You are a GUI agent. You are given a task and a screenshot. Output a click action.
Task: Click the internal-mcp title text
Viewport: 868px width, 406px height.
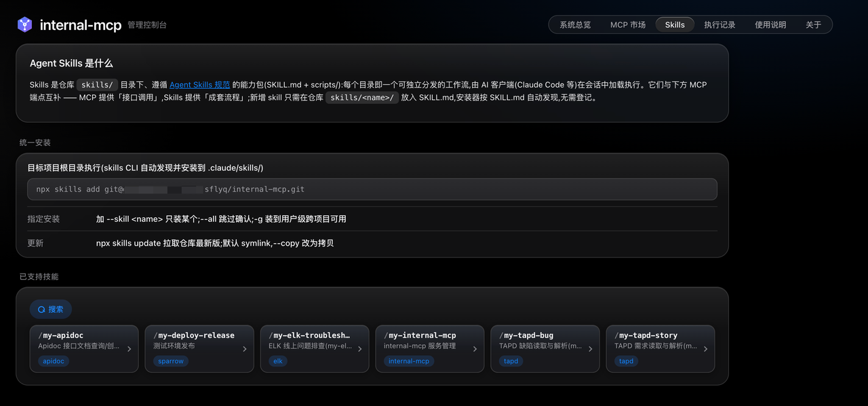pyautogui.click(x=81, y=25)
